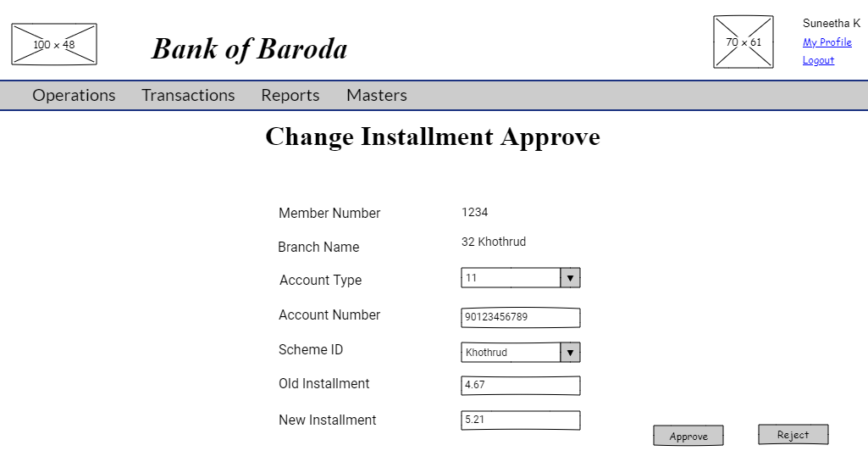Open the Transactions menu
The width and height of the screenshot is (868, 462).
[188, 96]
